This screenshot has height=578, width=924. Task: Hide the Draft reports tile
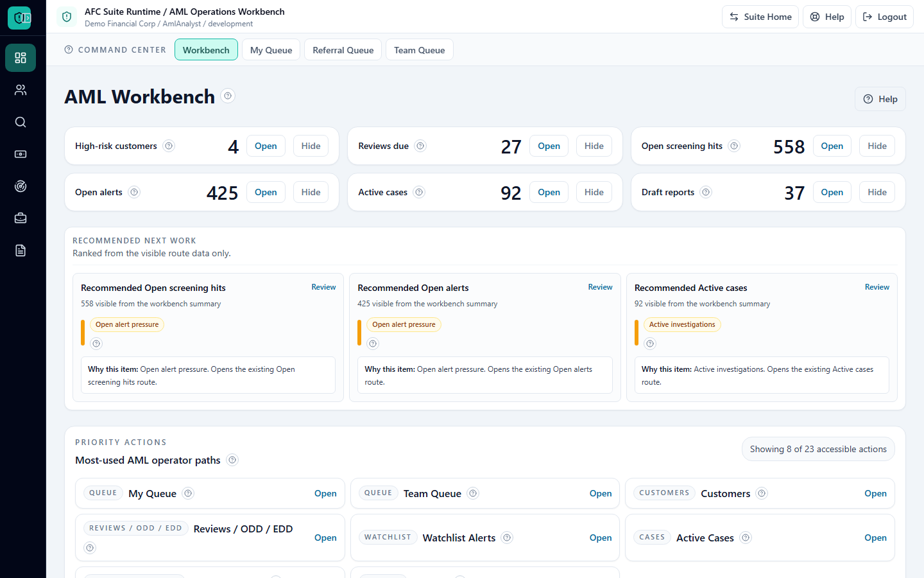pyautogui.click(x=877, y=192)
